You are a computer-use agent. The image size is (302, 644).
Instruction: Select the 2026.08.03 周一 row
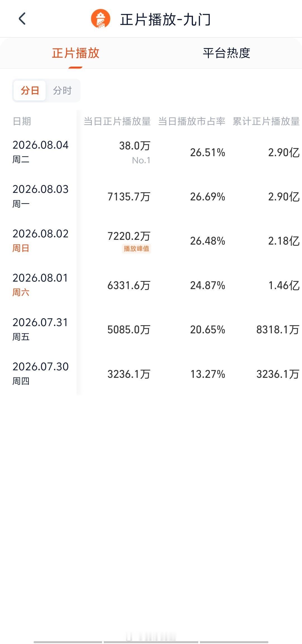tap(151, 196)
